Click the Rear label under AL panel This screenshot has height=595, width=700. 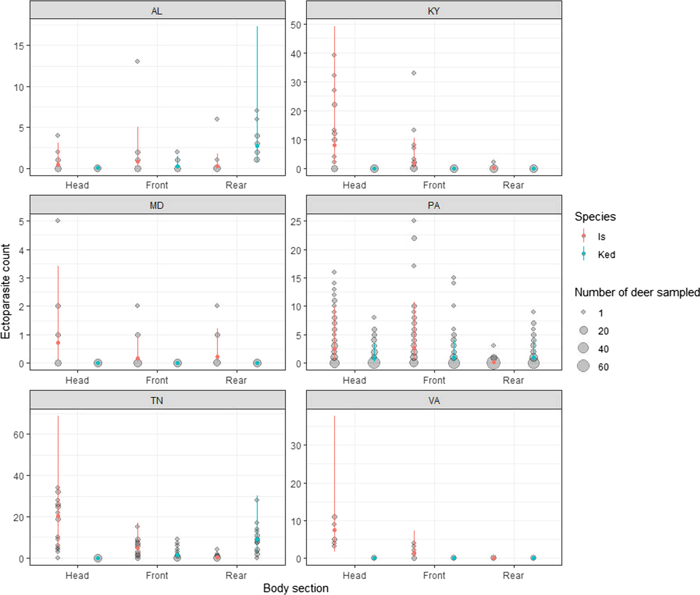tap(236, 185)
